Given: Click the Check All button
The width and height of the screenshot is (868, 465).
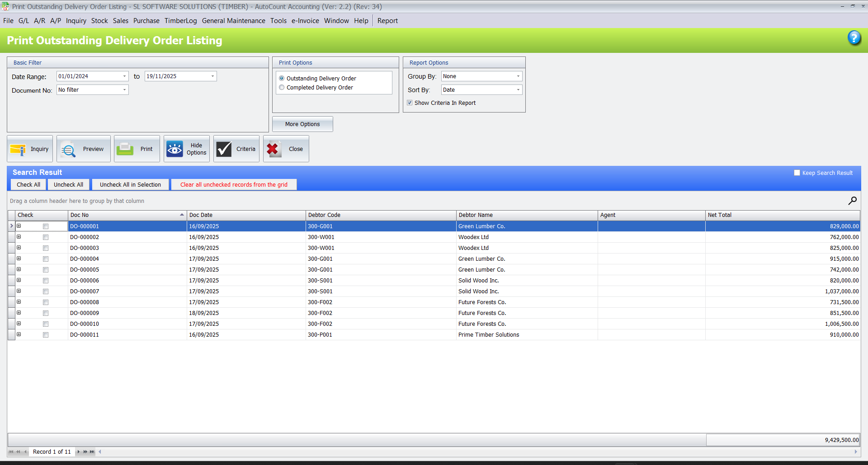Looking at the screenshot, I should 28,184.
